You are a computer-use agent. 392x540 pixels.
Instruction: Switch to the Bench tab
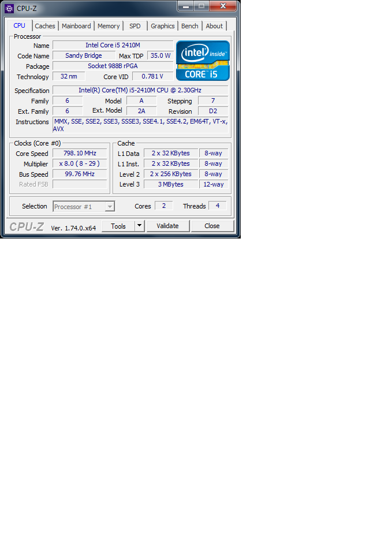click(x=189, y=26)
